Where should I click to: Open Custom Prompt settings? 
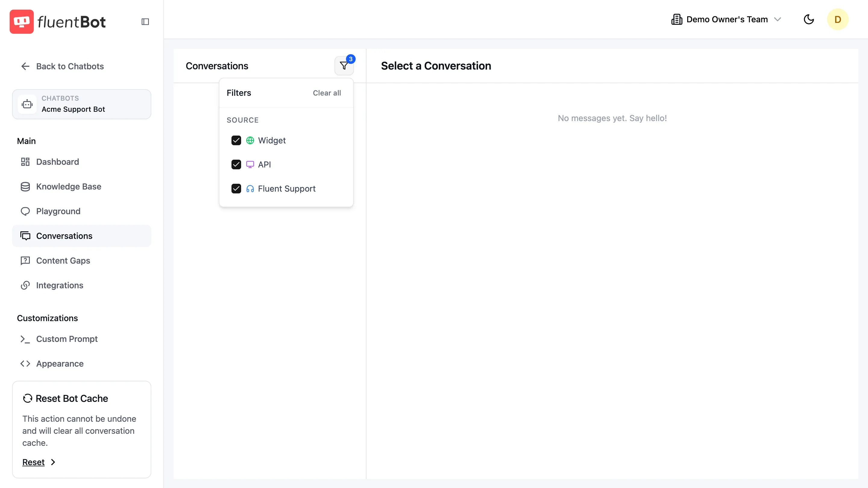(82, 339)
